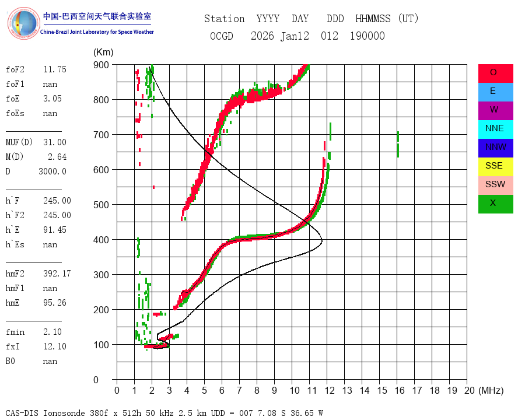Click the hmE value 95.26
Screen dimensions: 525x420
point(55,303)
